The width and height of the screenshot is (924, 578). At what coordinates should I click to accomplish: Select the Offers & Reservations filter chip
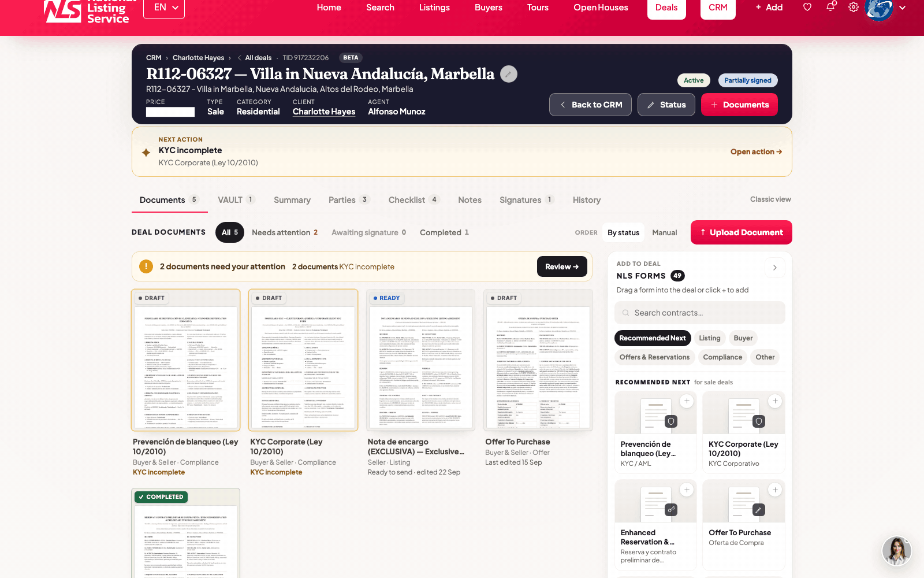coord(654,357)
